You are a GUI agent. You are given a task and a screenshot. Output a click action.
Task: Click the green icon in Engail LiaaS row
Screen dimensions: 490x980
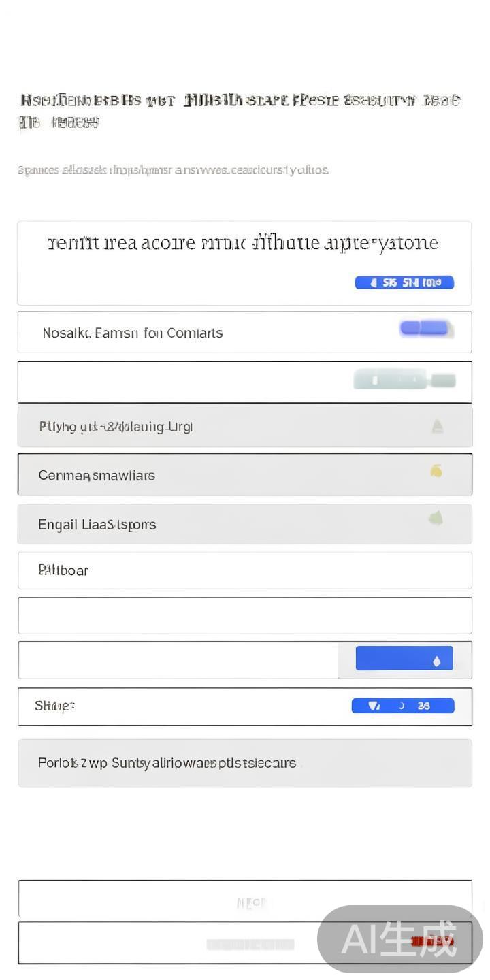point(436,519)
